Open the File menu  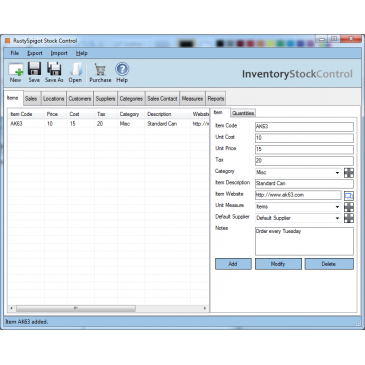click(14, 53)
